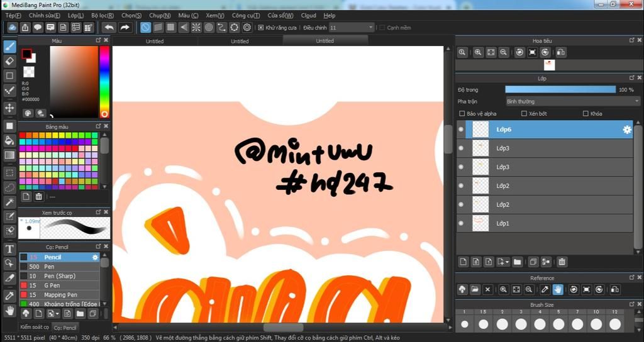Activate the Hand mode in Reference panel
This screenshot has height=342, width=644.
click(x=557, y=289)
